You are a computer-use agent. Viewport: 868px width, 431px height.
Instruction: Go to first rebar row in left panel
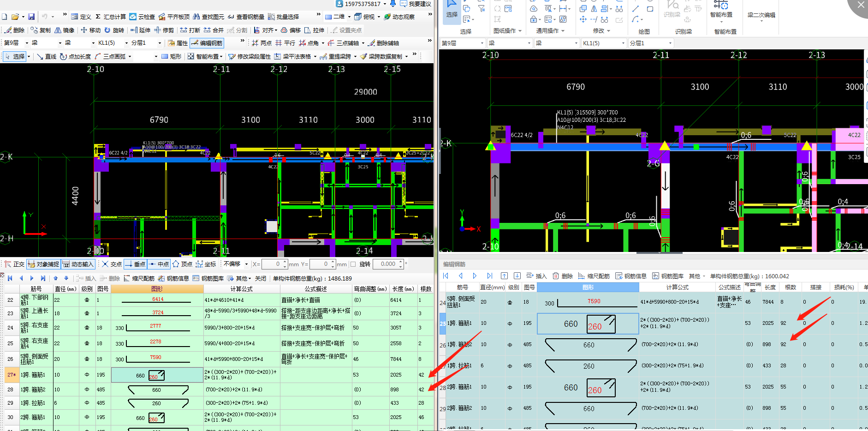coord(10,278)
